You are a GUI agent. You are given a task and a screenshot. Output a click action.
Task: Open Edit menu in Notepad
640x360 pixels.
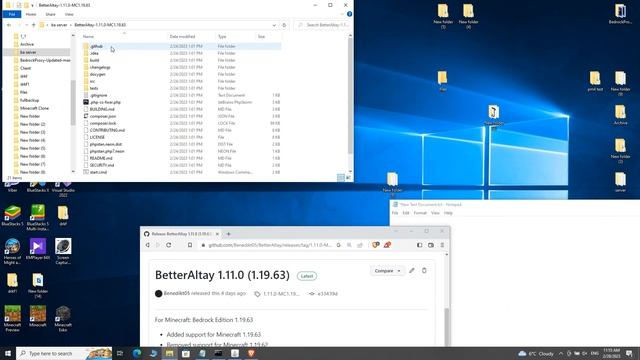(406, 213)
